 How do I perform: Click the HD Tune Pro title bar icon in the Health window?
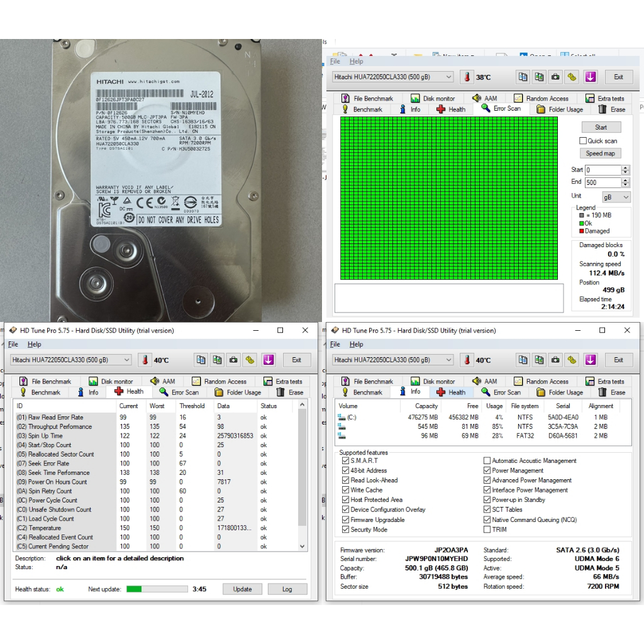point(13,330)
